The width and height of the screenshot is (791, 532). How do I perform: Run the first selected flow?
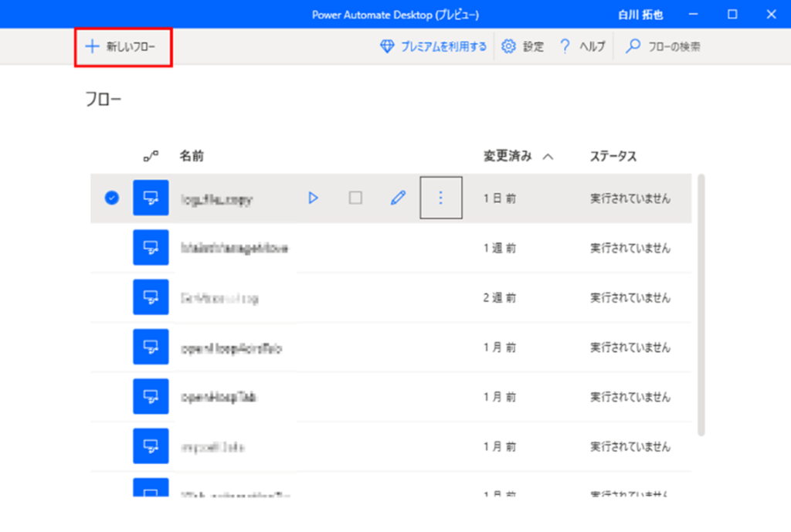(313, 198)
